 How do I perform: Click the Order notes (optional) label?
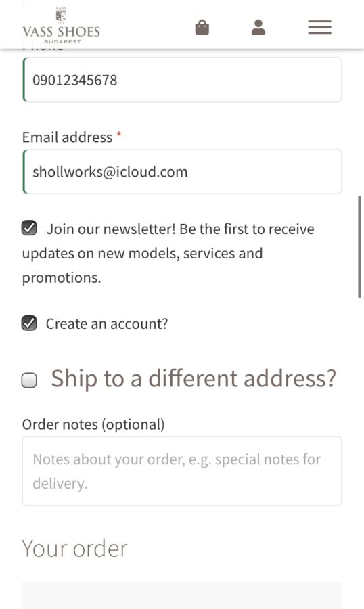click(x=93, y=424)
